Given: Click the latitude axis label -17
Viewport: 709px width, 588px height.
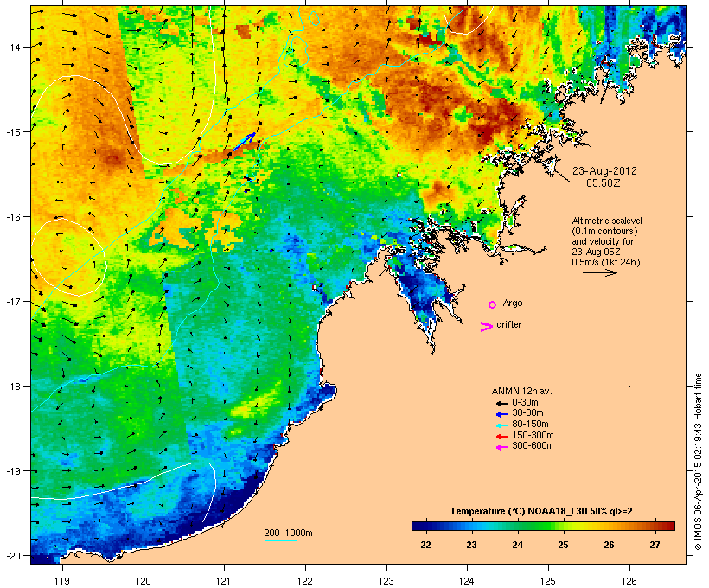Looking at the screenshot, I should click(x=12, y=301).
